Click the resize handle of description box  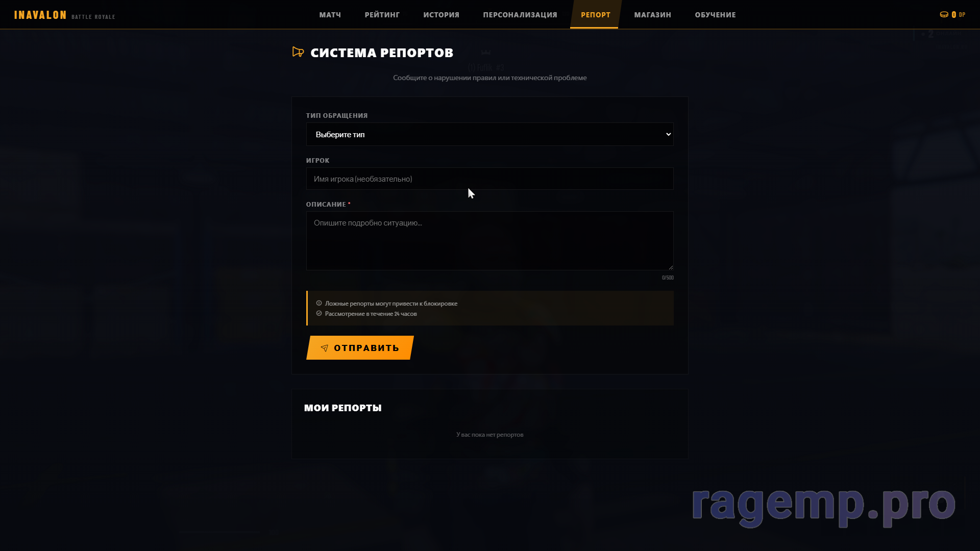[670, 267]
